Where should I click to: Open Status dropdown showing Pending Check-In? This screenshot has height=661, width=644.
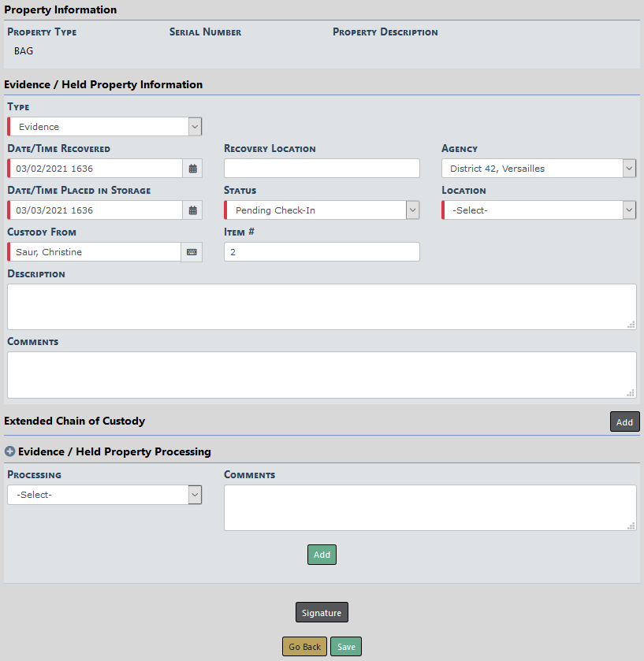(x=322, y=210)
